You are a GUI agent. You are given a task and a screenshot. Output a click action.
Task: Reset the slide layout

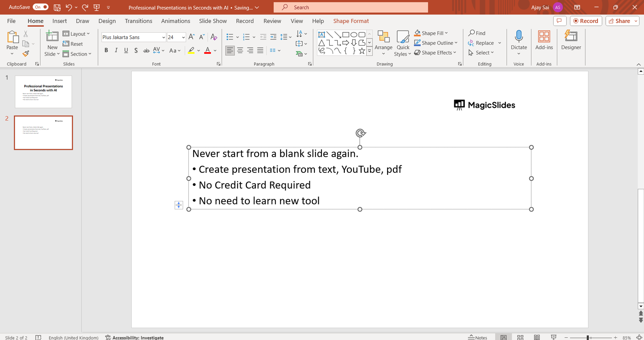pos(73,44)
